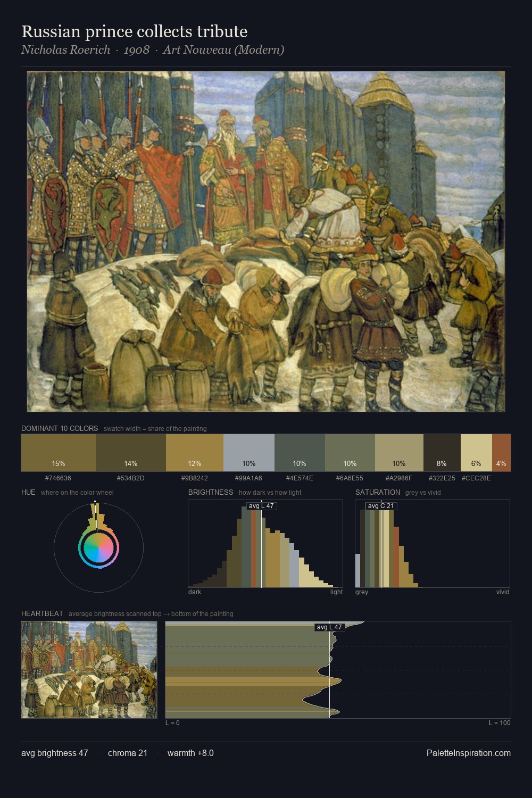Click hex label '#322E25'
Screen dimensions: 532x798
[x=442, y=478]
